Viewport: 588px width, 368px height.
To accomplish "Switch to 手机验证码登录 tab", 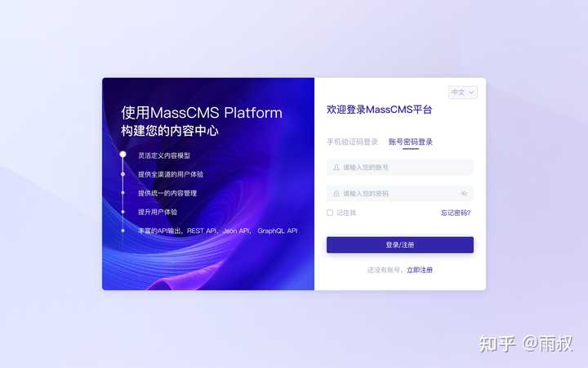I will pos(352,142).
